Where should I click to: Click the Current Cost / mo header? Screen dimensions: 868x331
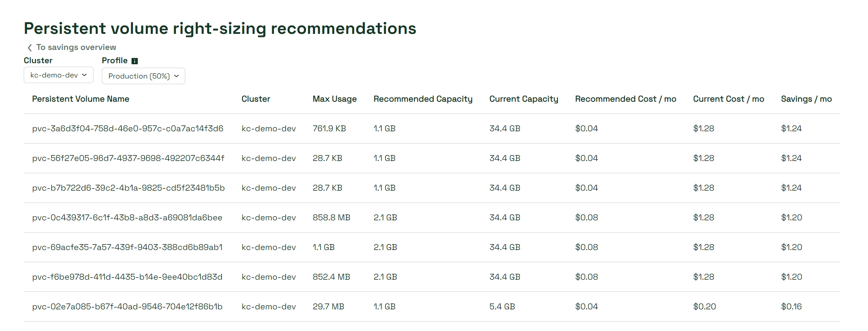pyautogui.click(x=728, y=99)
